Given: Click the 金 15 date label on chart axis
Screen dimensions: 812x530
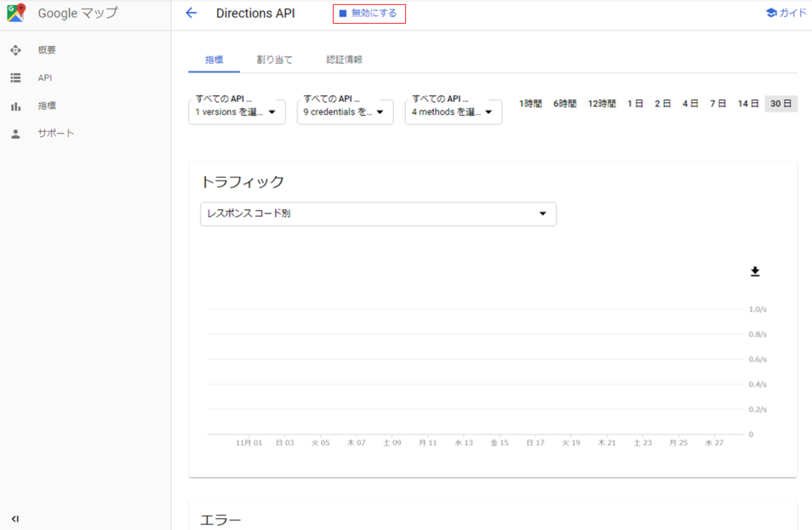Looking at the screenshot, I should click(500, 443).
